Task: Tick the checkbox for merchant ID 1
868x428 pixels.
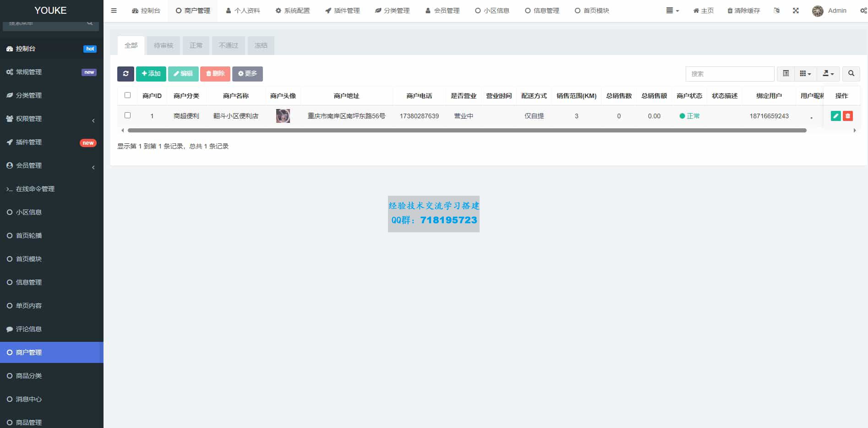Action: point(128,115)
